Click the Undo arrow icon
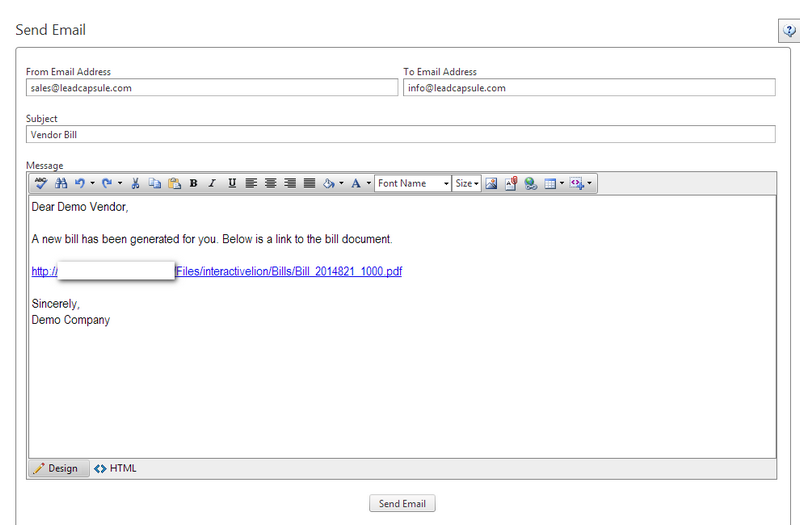800x525 pixels. coord(80,184)
